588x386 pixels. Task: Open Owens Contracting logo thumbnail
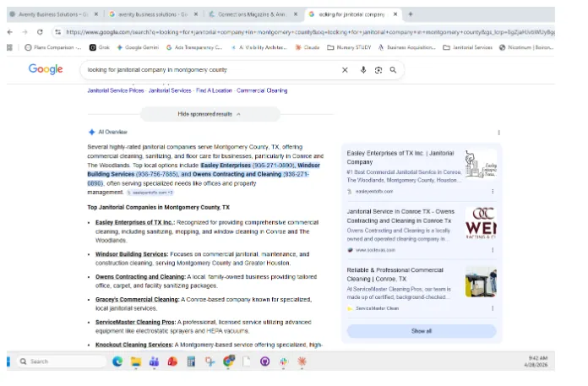tap(481, 223)
